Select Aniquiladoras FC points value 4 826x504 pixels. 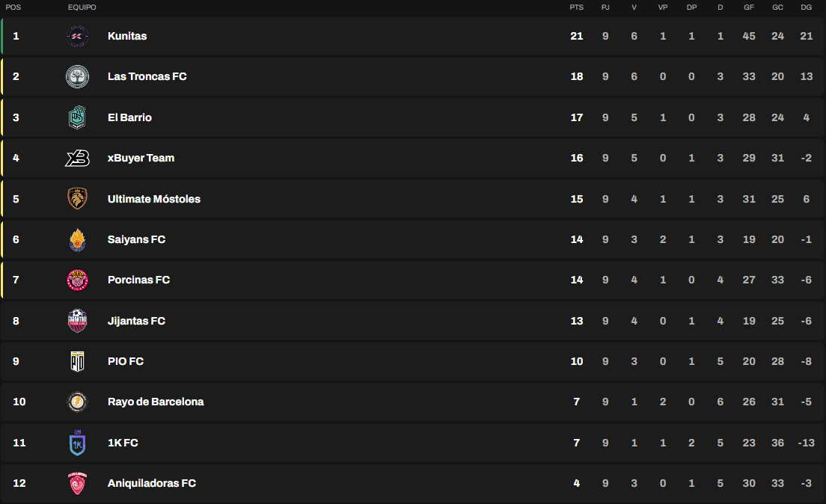576,484
